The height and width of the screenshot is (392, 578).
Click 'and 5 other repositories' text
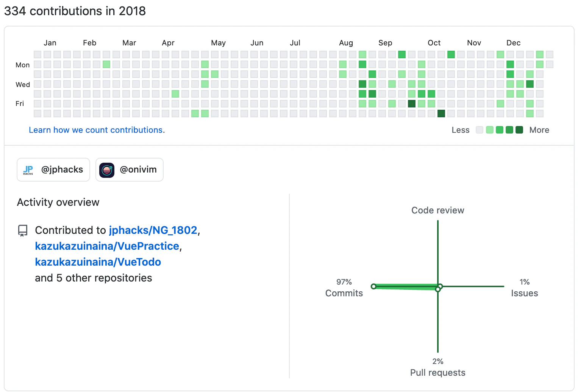pos(93,278)
